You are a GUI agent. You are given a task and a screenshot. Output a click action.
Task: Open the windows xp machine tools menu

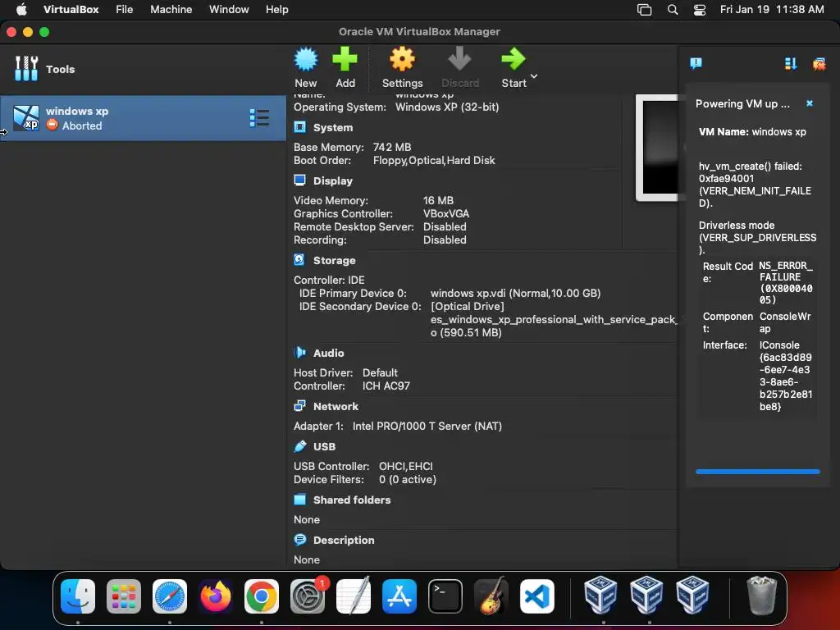[260, 118]
